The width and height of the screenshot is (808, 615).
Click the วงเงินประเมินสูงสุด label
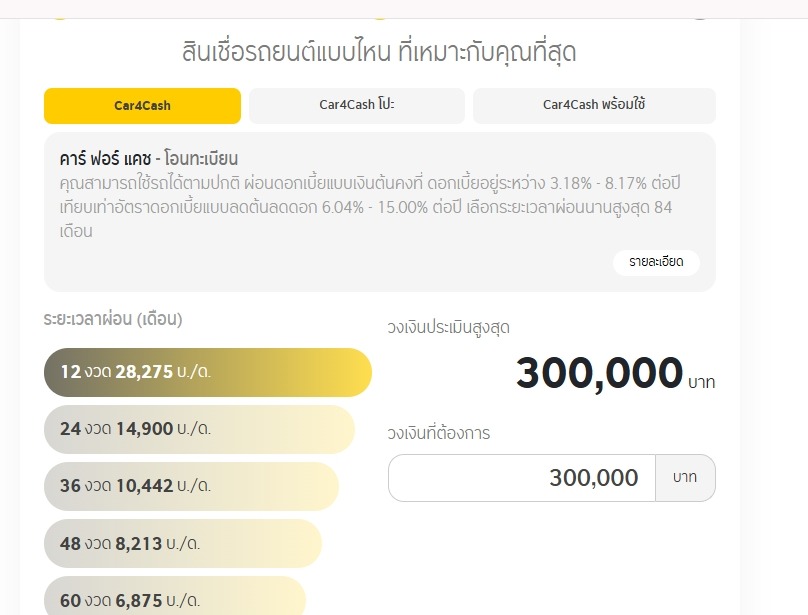pyautogui.click(x=455, y=327)
